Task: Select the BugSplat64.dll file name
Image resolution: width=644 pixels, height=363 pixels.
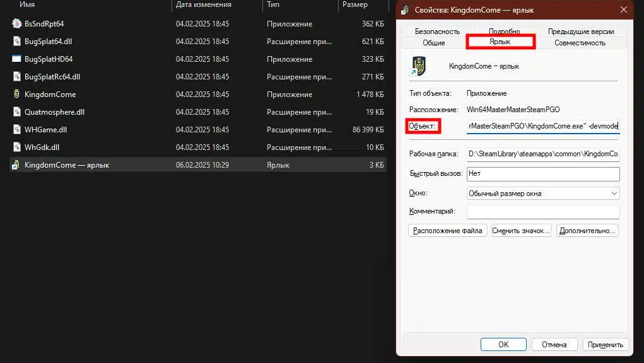Action: (49, 42)
